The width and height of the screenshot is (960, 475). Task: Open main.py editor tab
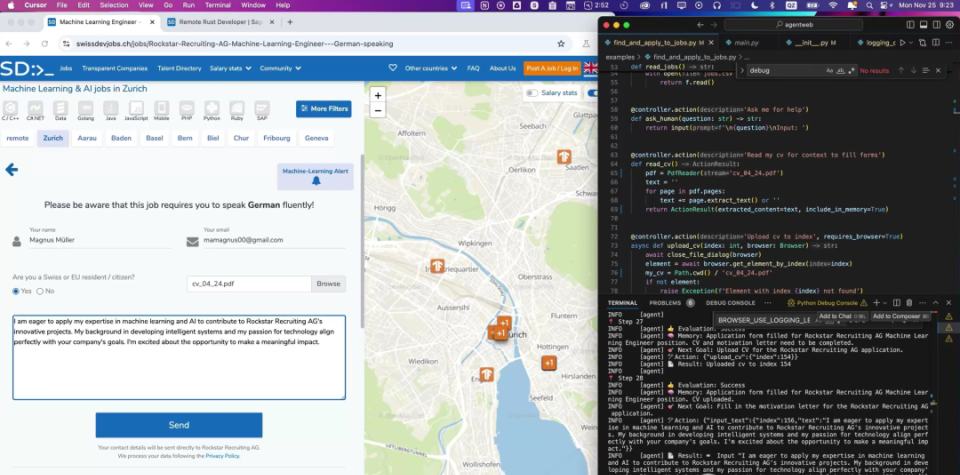point(746,42)
